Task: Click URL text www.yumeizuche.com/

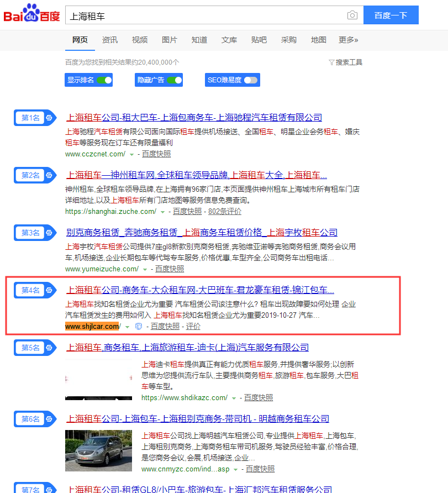Action: point(102,269)
